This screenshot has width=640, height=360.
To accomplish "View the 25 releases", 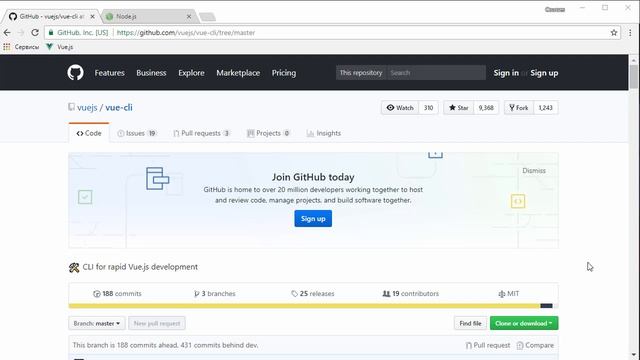I will click(x=313, y=293).
